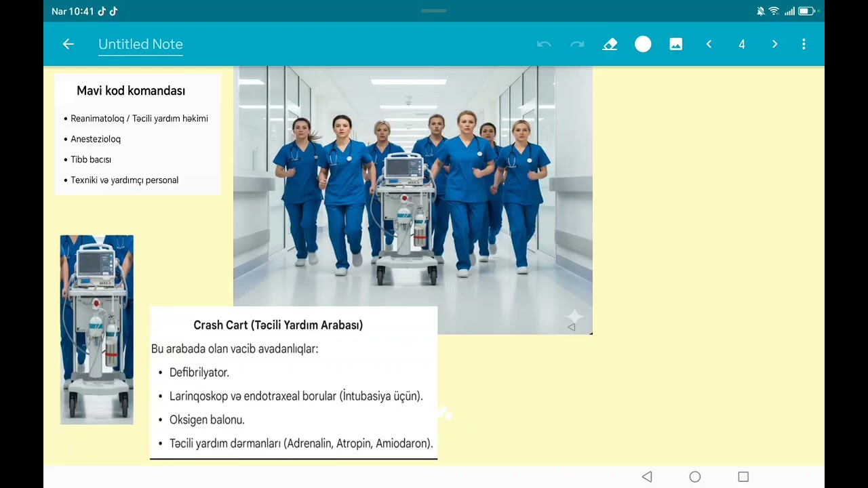The image size is (868, 488).
Task: Tap the status bar clock 10:41
Action: 82,11
